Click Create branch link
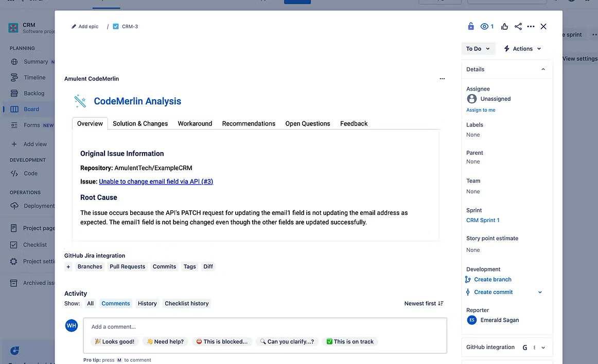 coord(493,279)
